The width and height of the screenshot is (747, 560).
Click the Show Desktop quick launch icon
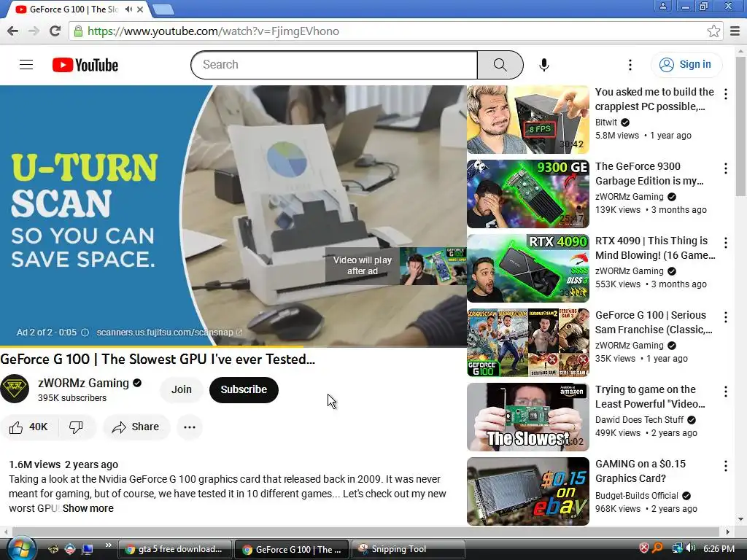tap(88, 549)
